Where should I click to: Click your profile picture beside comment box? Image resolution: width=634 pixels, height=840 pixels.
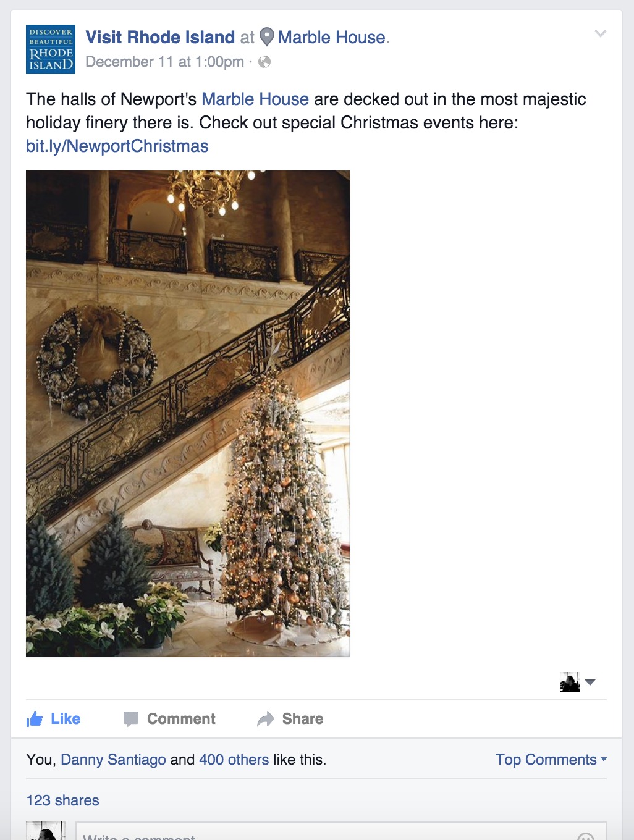tap(46, 831)
